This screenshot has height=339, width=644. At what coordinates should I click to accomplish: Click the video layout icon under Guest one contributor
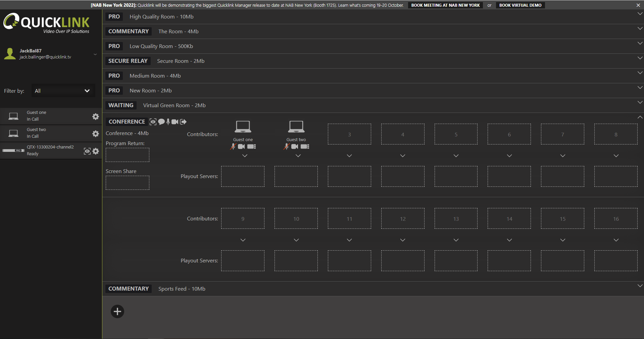[x=251, y=146]
